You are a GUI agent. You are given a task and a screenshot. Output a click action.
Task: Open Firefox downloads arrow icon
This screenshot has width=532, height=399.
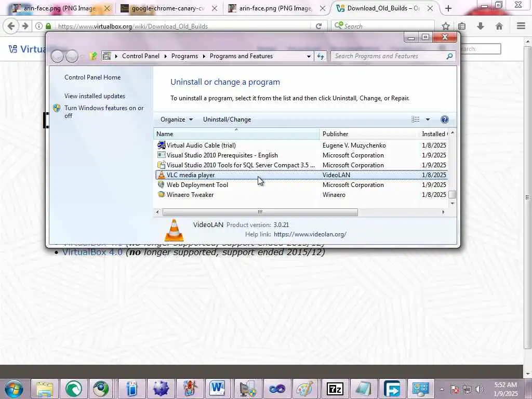coord(481,26)
